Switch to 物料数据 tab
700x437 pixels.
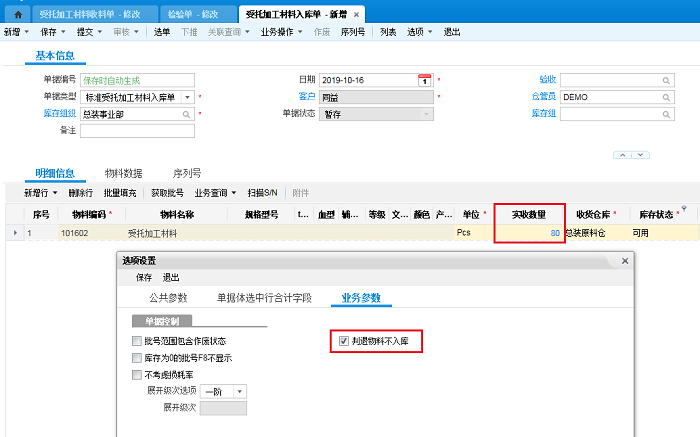click(x=123, y=173)
